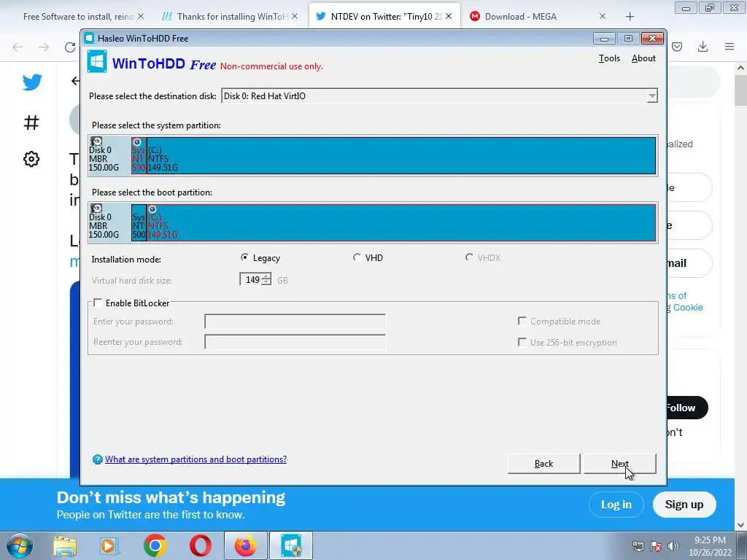Click the help question-mark icon
This screenshot has height=560, width=747.
coord(98,459)
